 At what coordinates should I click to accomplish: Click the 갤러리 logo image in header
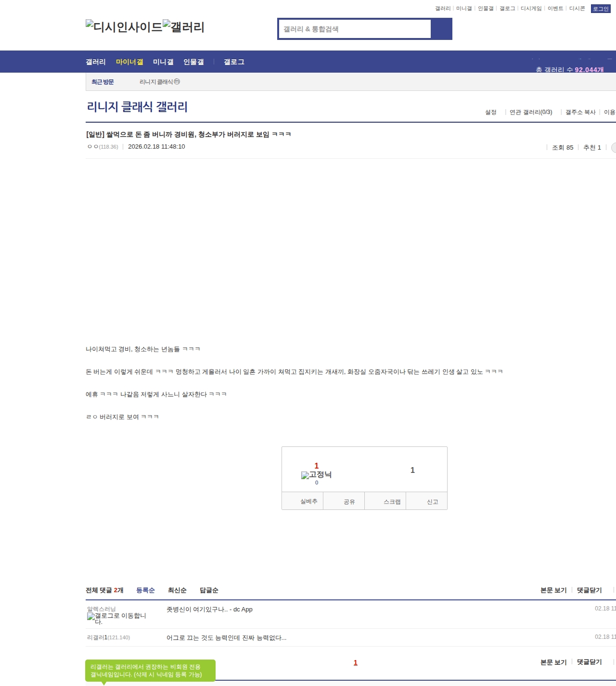pos(184,27)
